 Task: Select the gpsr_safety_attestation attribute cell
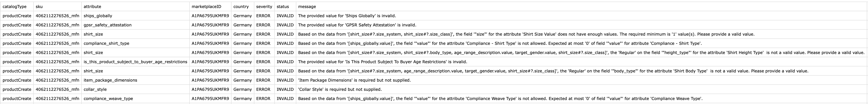point(107,25)
